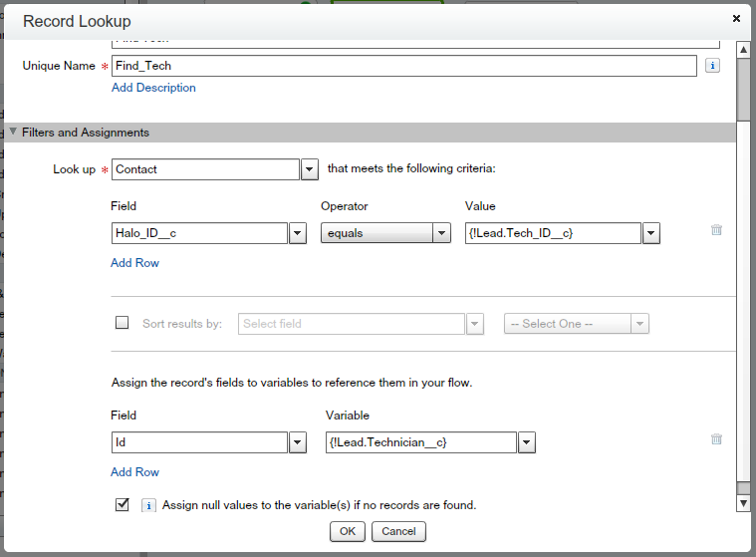This screenshot has width=756, height=557.
Task: Open the Look up Contact dropdown
Action: [309, 169]
